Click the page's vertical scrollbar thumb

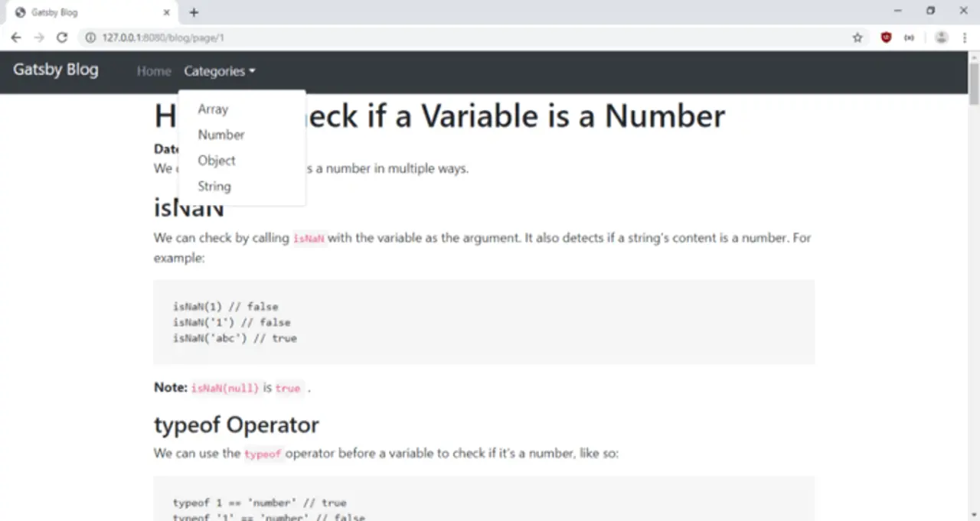pyautogui.click(x=974, y=83)
